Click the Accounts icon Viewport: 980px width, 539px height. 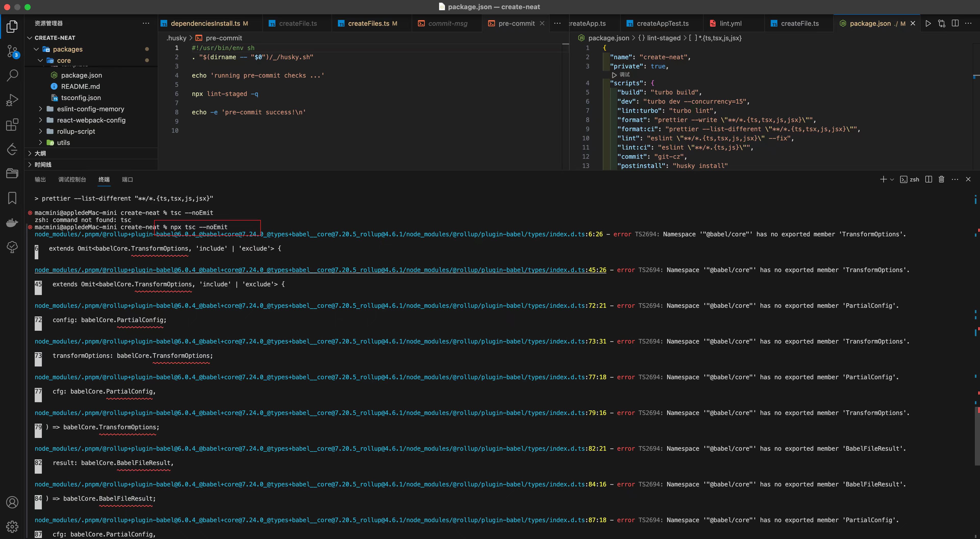click(x=12, y=502)
